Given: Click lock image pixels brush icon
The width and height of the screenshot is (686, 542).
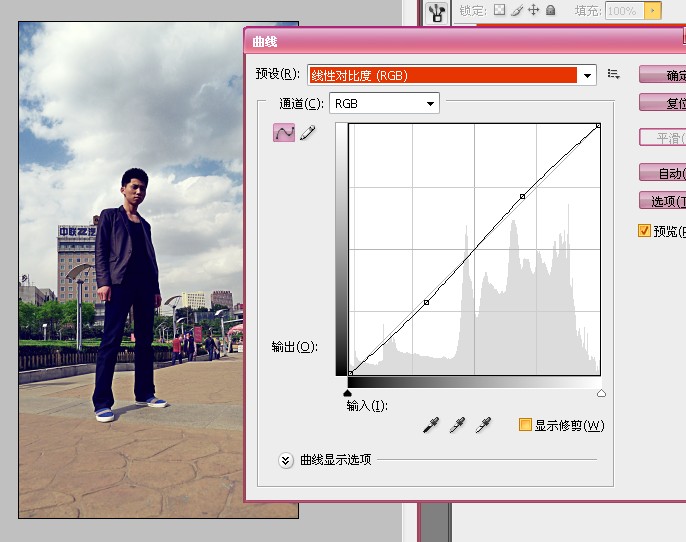Looking at the screenshot, I should (x=517, y=10).
